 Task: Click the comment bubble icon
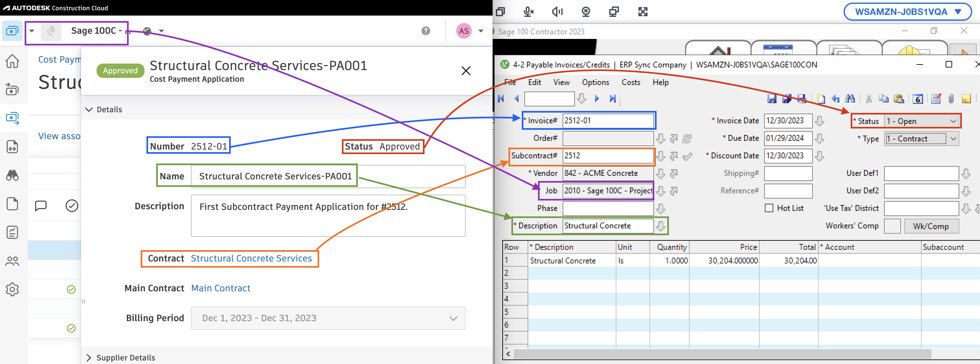[x=41, y=206]
